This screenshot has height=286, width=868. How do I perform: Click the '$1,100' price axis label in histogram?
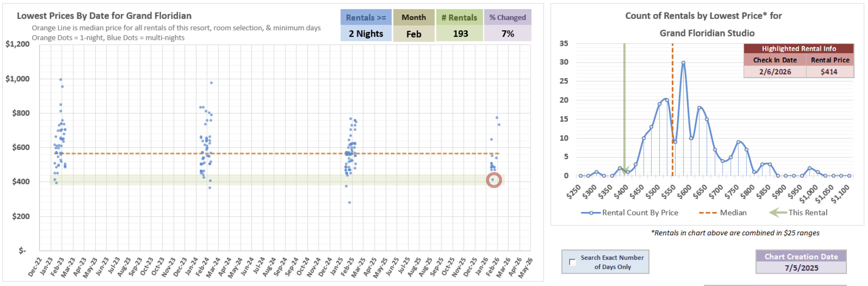pos(841,193)
